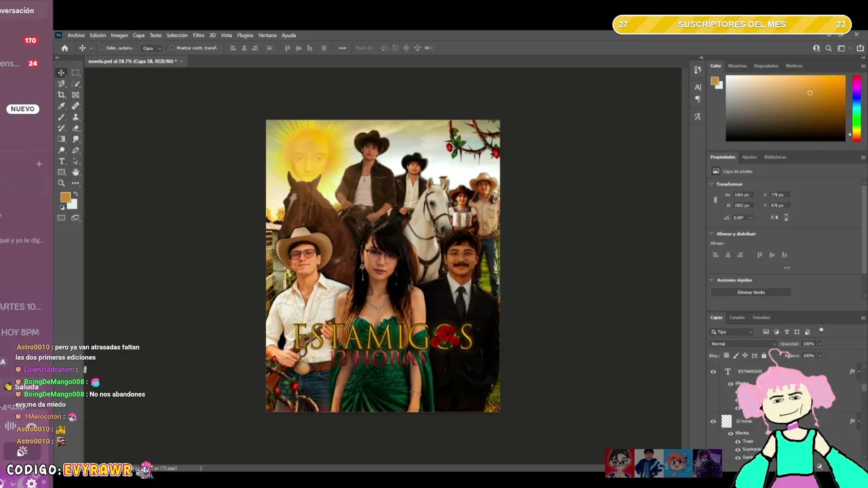Screen dimensions: 868x488
Task: Hide Efectos of the ESTAMIGOS layer
Action: point(730,384)
